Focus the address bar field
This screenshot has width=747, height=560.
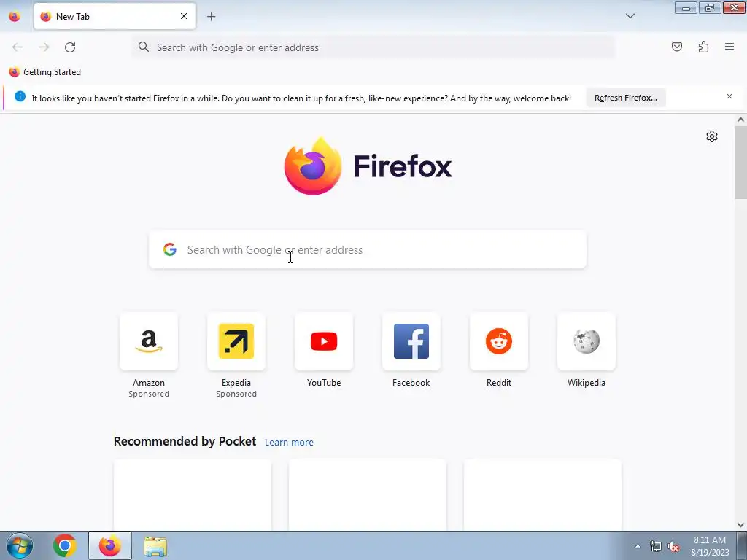point(373,47)
